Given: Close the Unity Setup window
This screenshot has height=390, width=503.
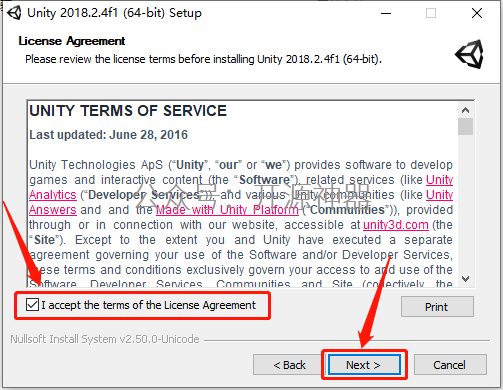Looking at the screenshot, I should pyautogui.click(x=477, y=13).
